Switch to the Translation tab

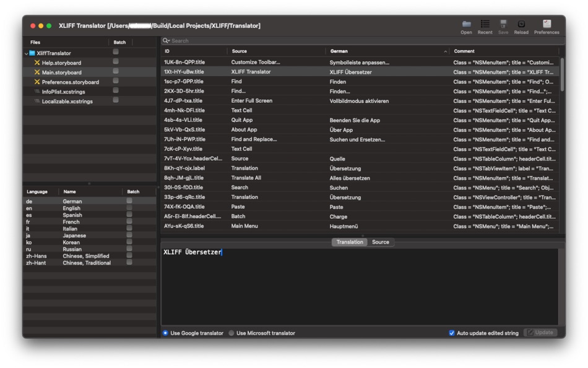tap(350, 242)
